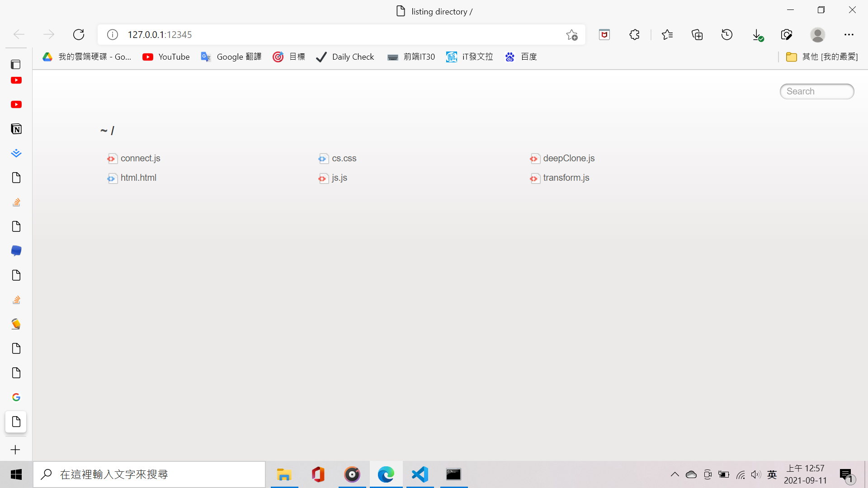This screenshot has width=868, height=488.
Task: Click the 前端IT30 bookmark tab
Action: [x=411, y=56]
